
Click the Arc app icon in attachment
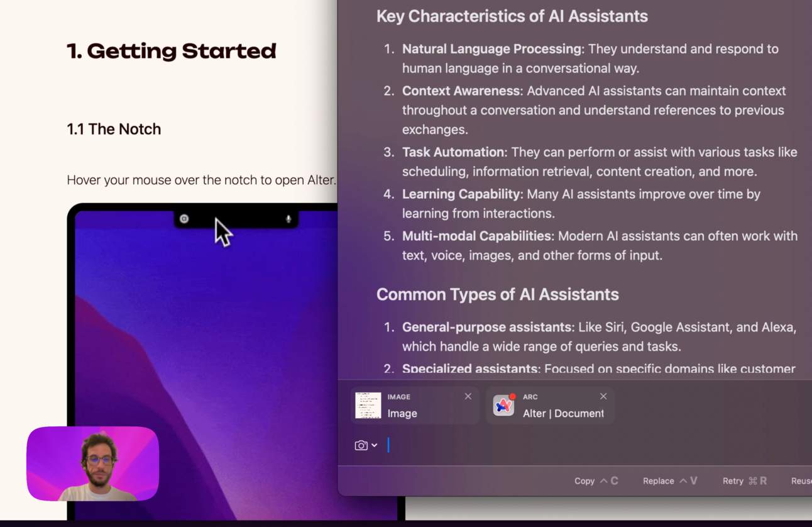click(503, 406)
